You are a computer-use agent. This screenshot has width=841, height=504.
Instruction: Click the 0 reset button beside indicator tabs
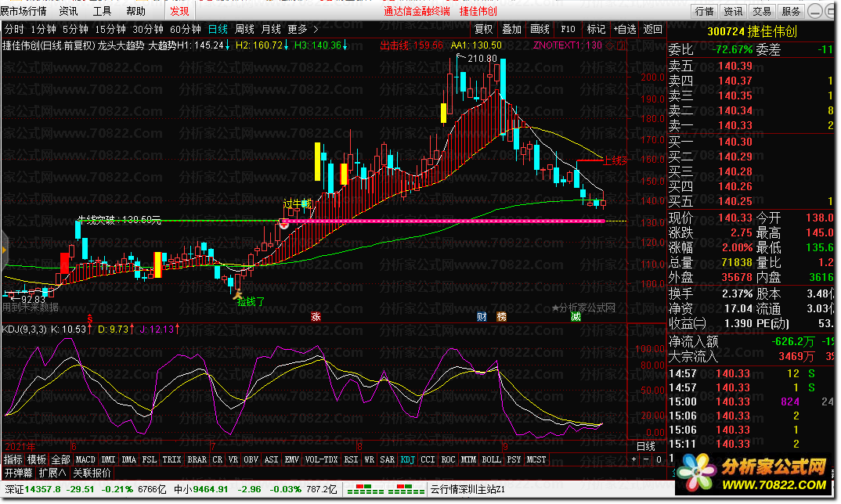[659, 459]
